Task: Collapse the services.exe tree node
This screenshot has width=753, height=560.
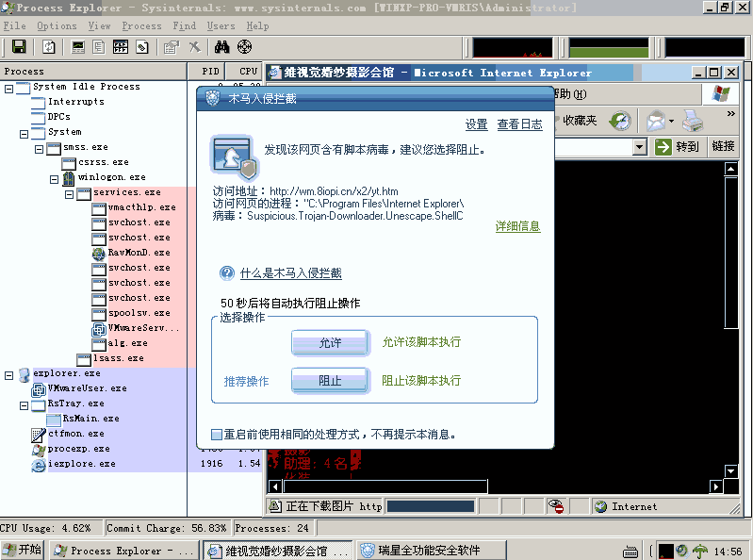Action: (x=69, y=194)
